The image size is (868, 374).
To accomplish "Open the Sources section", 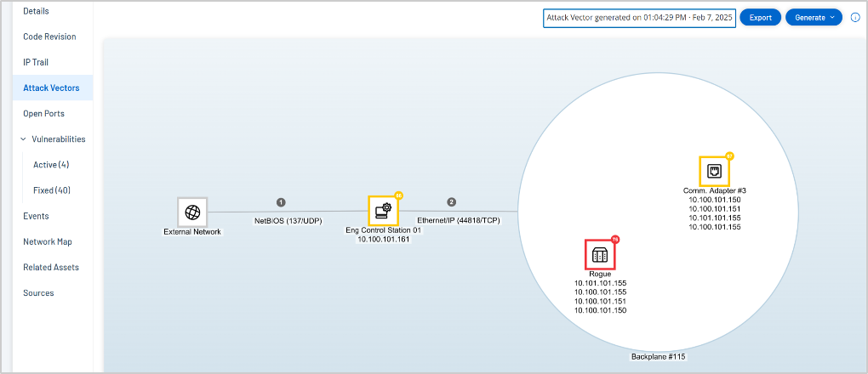I will pos(38,292).
